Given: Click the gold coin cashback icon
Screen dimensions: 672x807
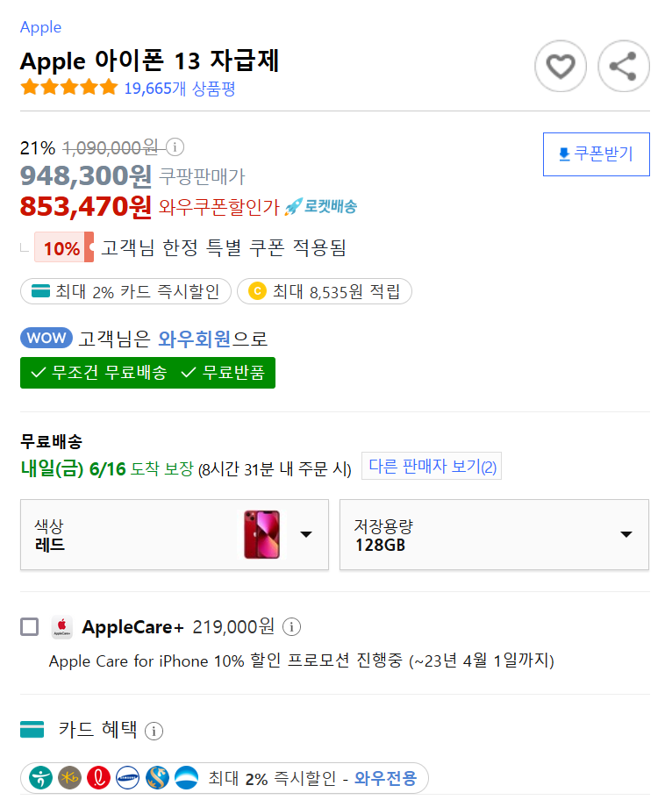Looking at the screenshot, I should (257, 291).
